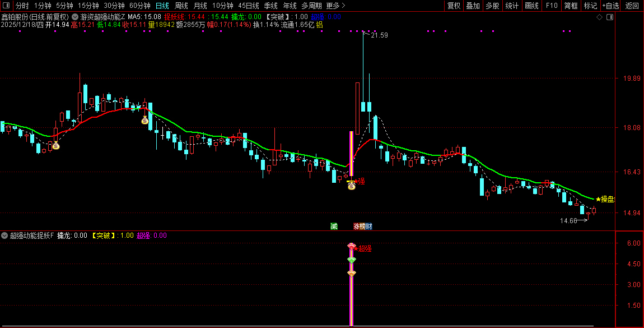
Task: Click the 21.59 high price marker
Action: (x=379, y=35)
